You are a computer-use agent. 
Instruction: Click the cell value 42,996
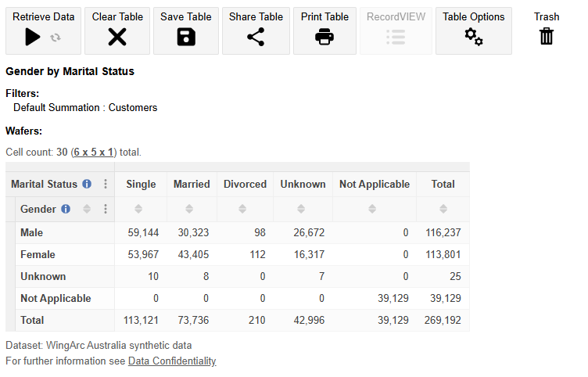coord(309,320)
